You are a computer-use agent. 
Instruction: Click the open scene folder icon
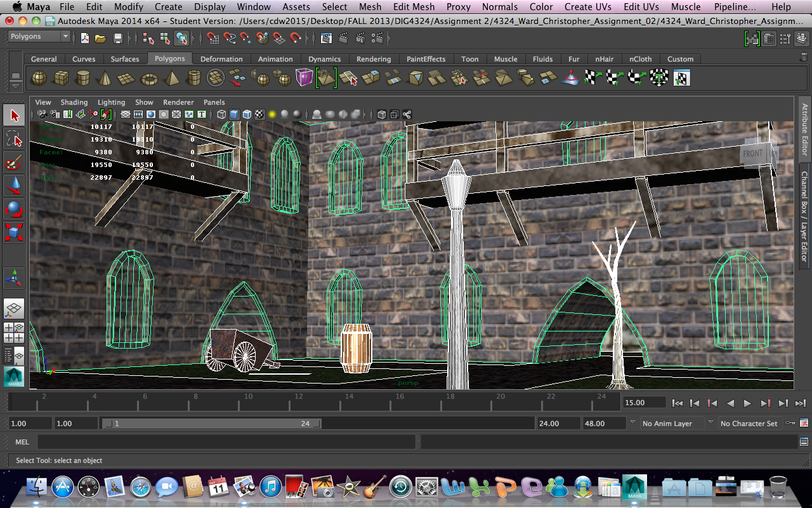click(x=100, y=38)
